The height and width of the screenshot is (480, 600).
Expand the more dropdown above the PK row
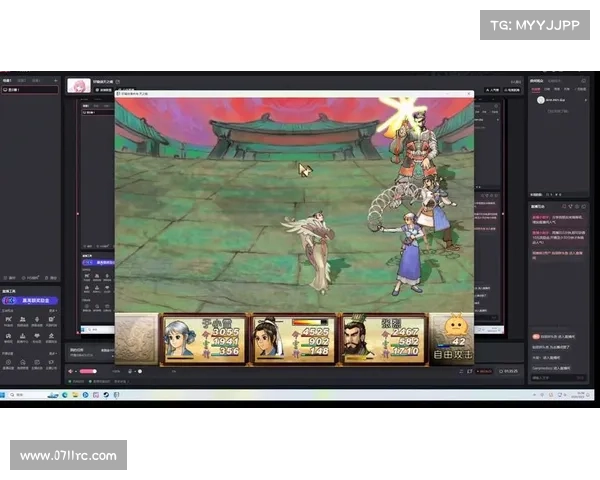click(x=53, y=310)
